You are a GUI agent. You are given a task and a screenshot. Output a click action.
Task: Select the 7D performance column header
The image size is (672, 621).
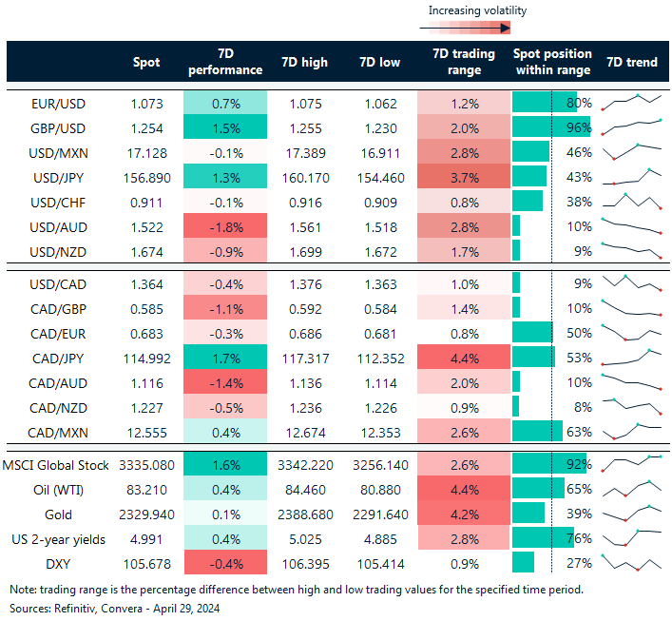pos(224,62)
